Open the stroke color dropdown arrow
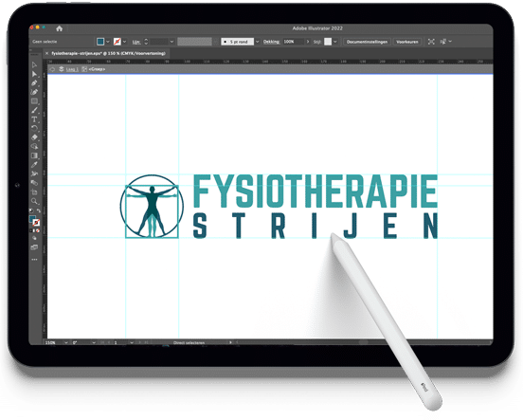The width and height of the screenshot is (523, 420). [x=124, y=42]
